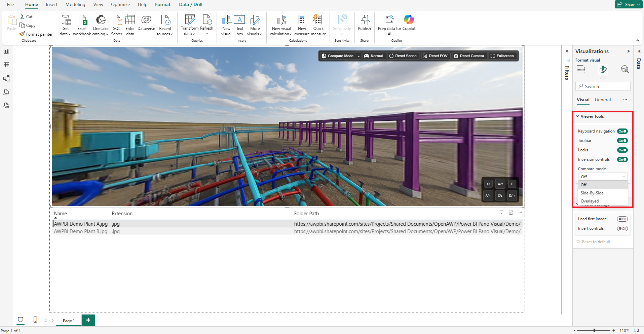Image resolution: width=644 pixels, height=334 pixels.
Task: Open Recent sources
Action: [165, 25]
